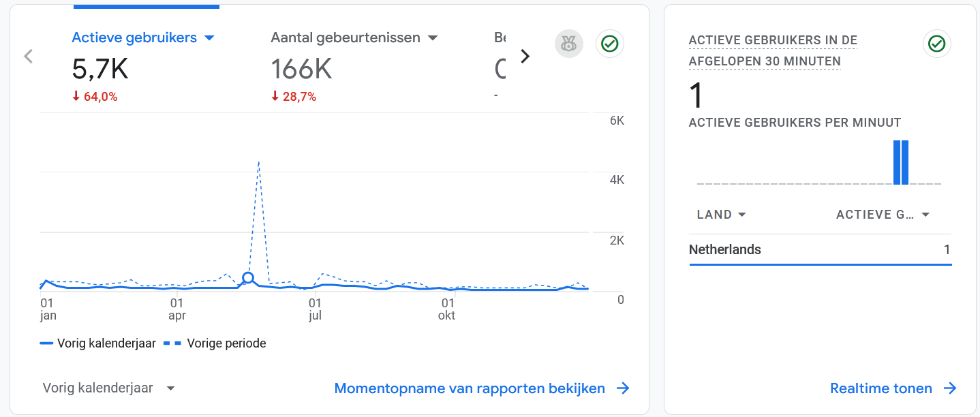Click the green checkmark on users card
Image resolution: width=980 pixels, height=417 pixels.
(610, 44)
